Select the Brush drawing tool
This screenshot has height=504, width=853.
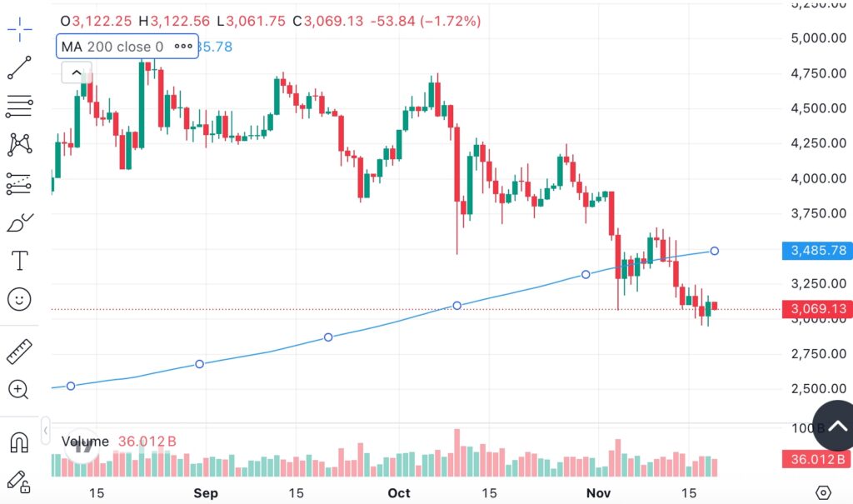[x=20, y=222]
